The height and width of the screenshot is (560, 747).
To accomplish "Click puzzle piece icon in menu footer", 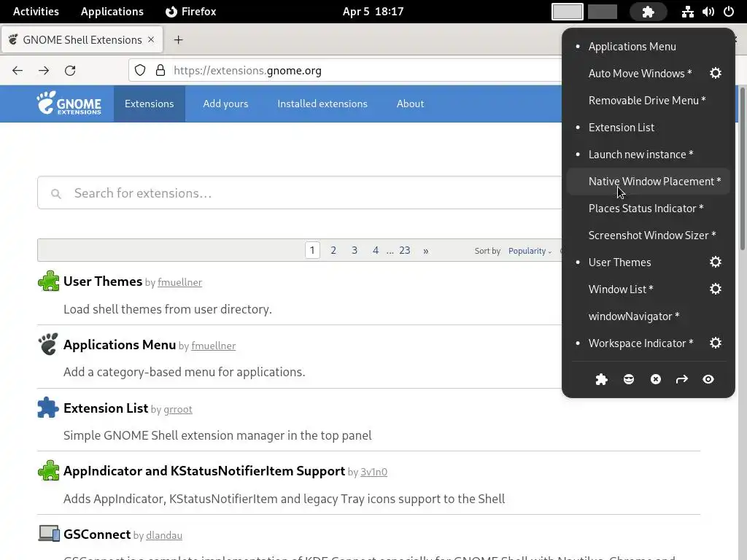I will point(601,379).
